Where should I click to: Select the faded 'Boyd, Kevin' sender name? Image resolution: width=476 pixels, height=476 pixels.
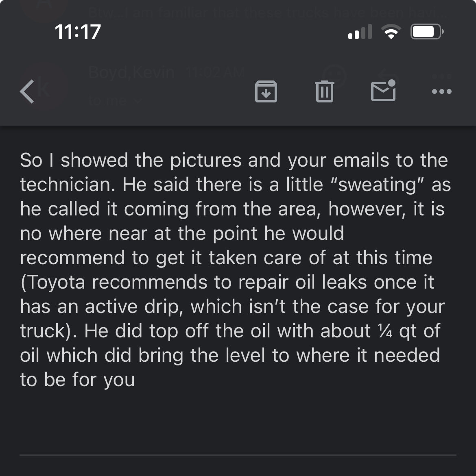click(131, 72)
